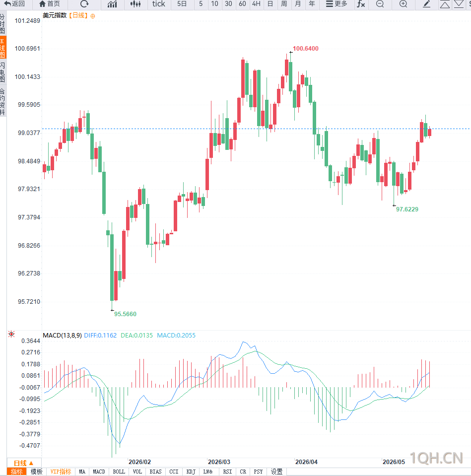Click the 2026/02 date axis label
This screenshot has height=476, width=471.
(x=139, y=462)
